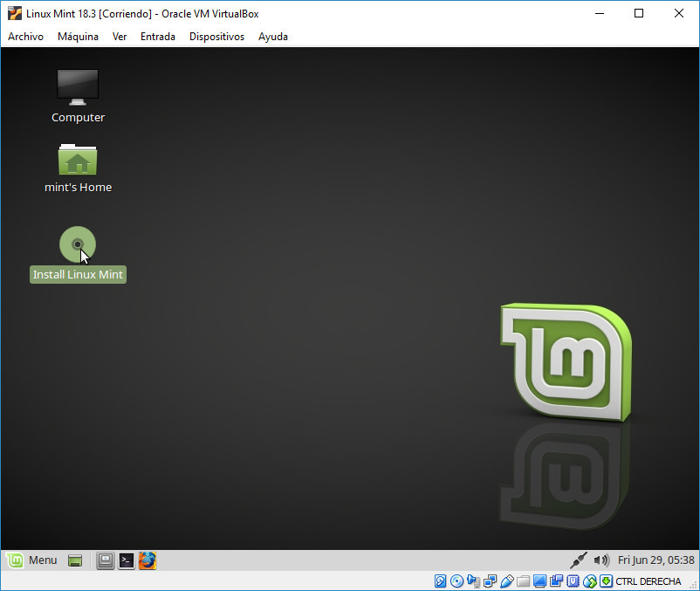Open the Archivo menu

(26, 37)
